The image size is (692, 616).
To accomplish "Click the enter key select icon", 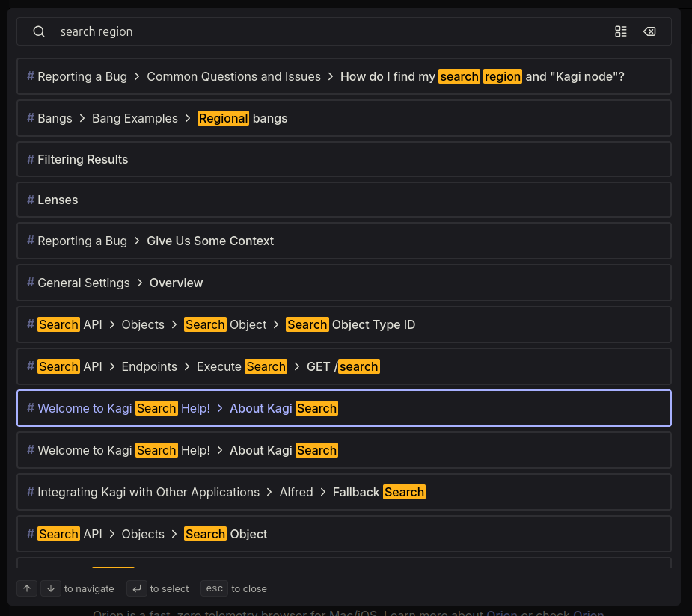I will (137, 588).
